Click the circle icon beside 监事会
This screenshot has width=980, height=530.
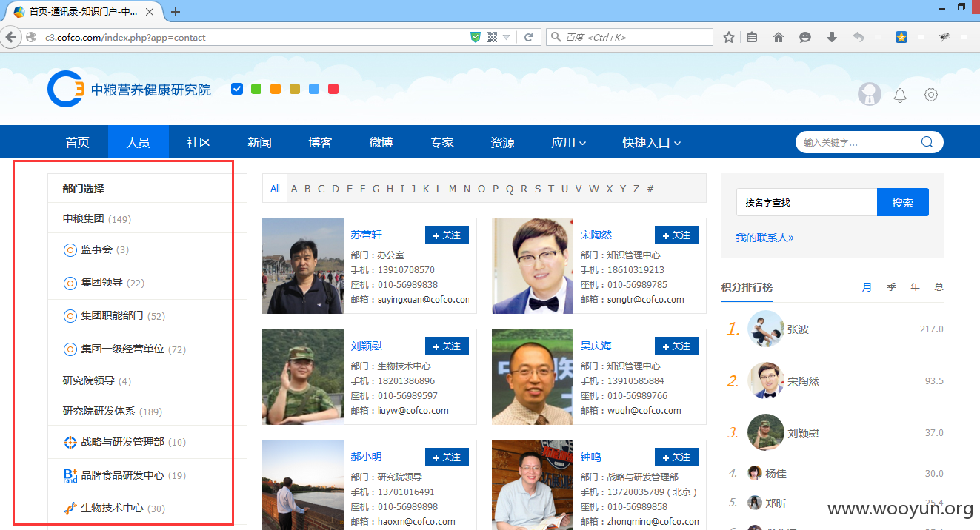click(x=70, y=250)
